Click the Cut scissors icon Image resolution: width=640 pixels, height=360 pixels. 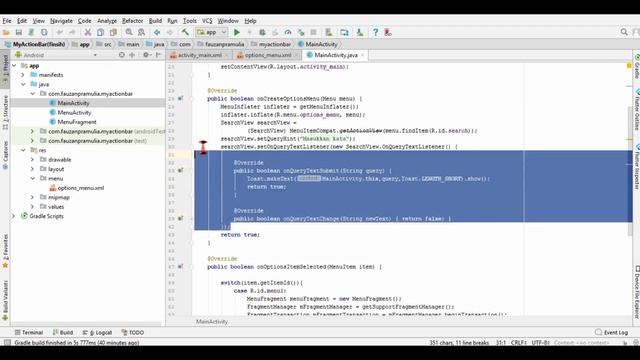coord(87,32)
